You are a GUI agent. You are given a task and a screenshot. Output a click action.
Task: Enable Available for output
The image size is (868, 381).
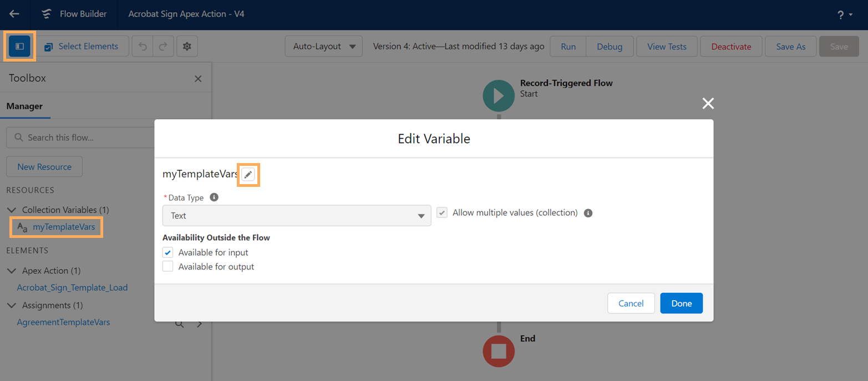[x=167, y=266]
